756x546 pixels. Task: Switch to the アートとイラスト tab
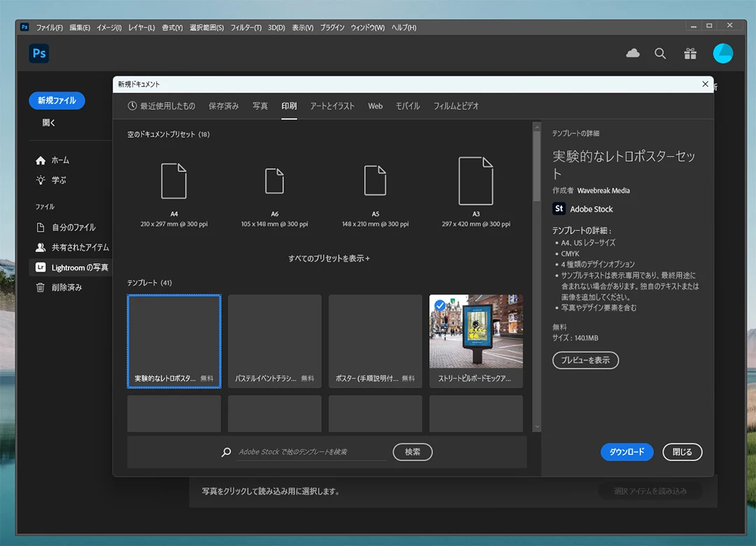tap(332, 106)
